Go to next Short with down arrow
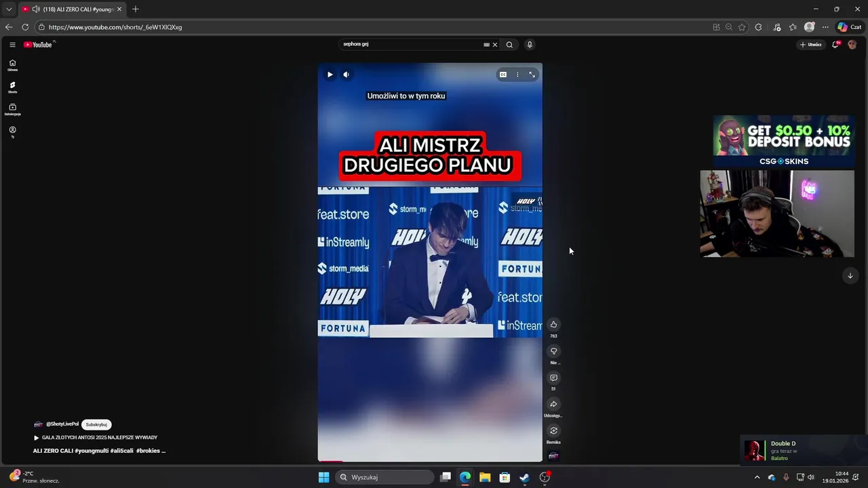Viewport: 868px width, 488px height. pyautogui.click(x=850, y=276)
